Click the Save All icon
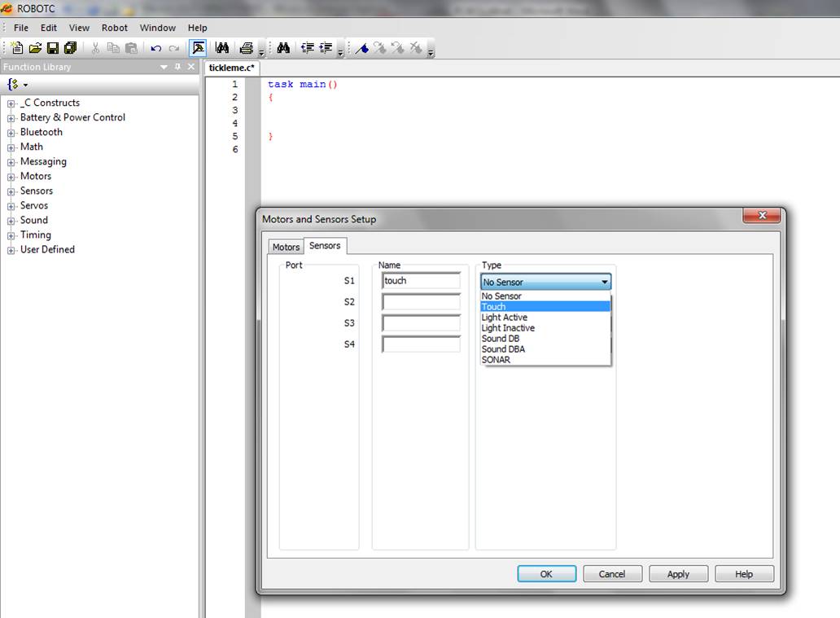The image size is (840, 618). 70,48
